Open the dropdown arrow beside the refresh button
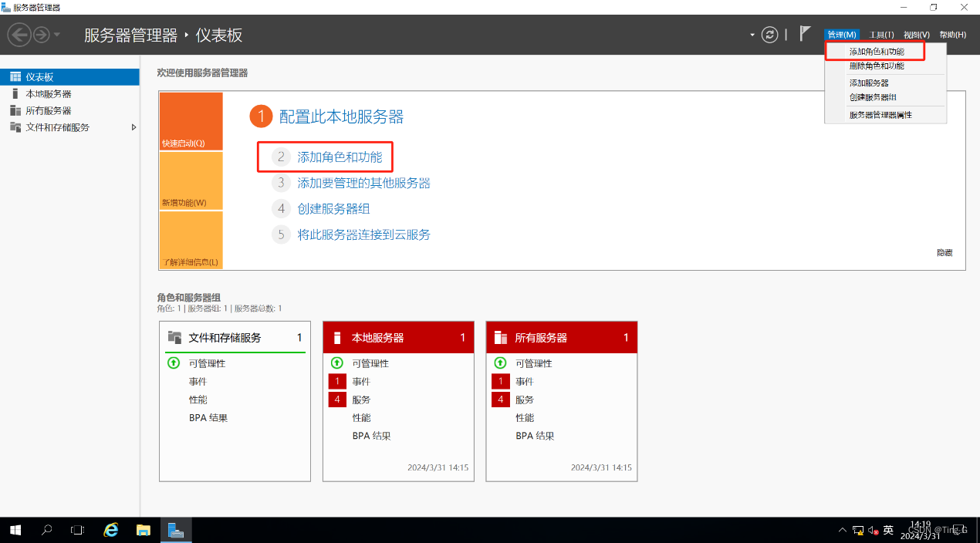Screen dimensions: 980x543 point(752,35)
